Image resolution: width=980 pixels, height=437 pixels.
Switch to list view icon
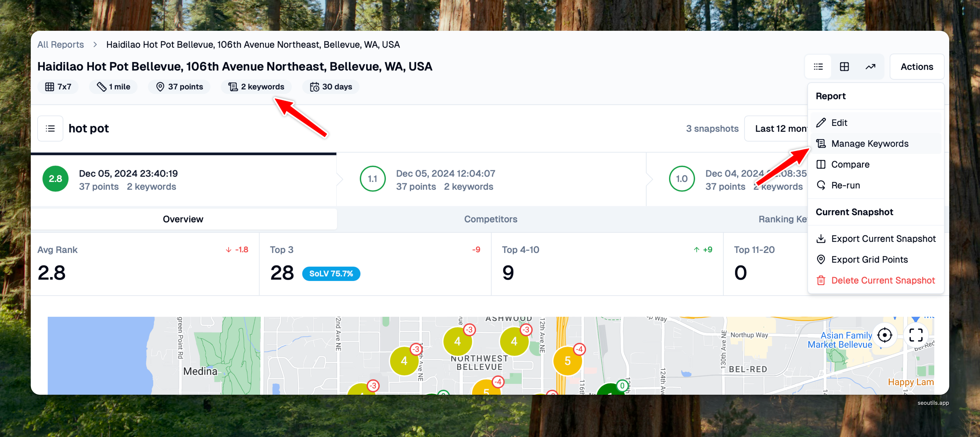818,67
